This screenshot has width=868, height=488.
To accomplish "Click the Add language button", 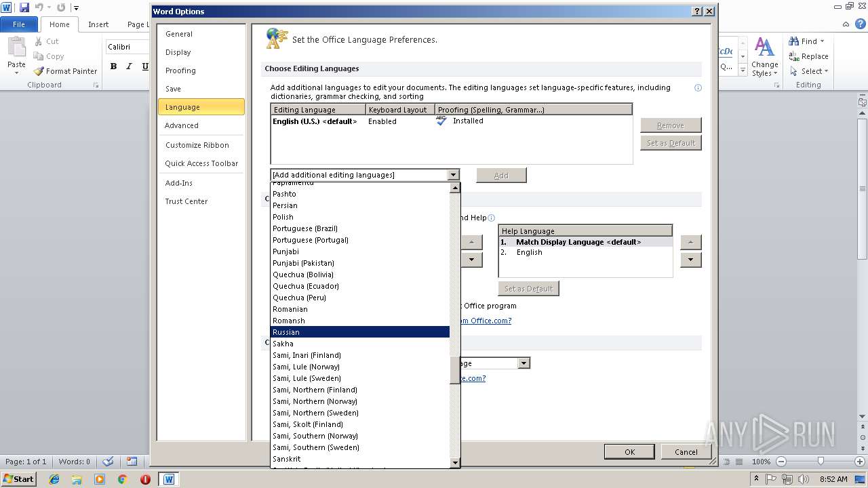I will click(501, 176).
